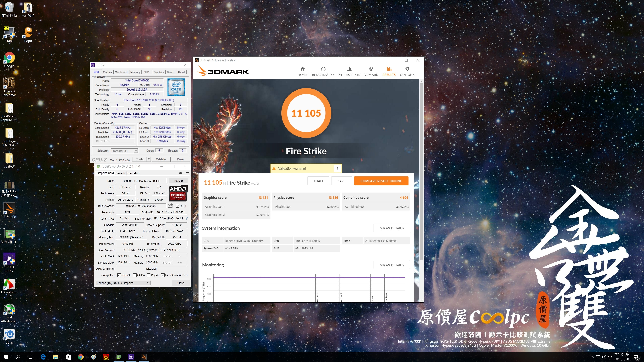
Task: Open File Explorer from the taskbar
Action: tap(56, 357)
